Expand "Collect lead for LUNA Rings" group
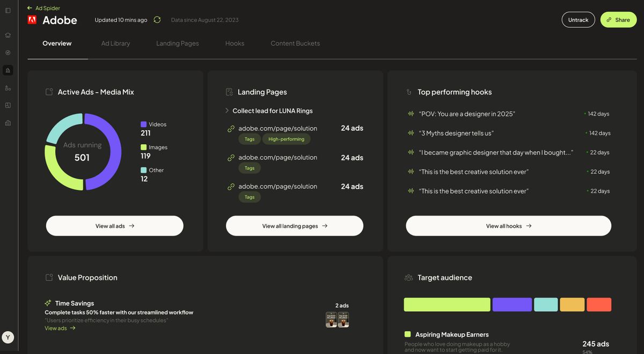Image resolution: width=644 pixels, height=354 pixels. point(227,110)
